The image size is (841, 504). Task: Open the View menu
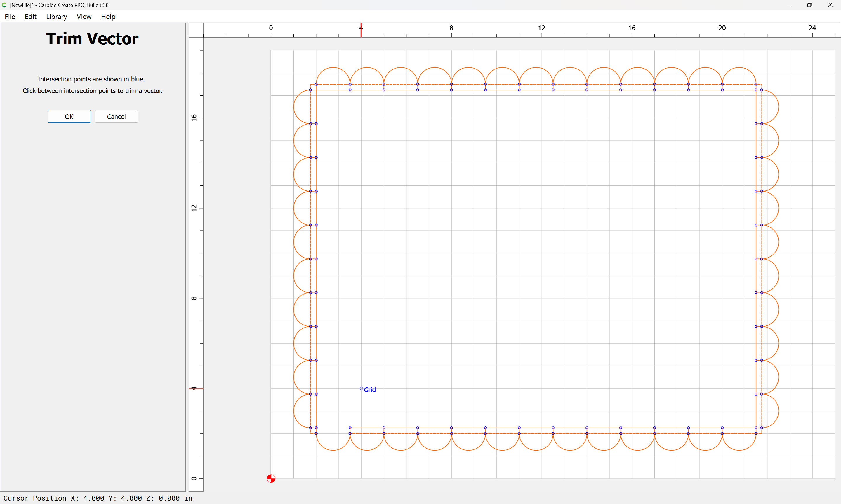coord(84,17)
